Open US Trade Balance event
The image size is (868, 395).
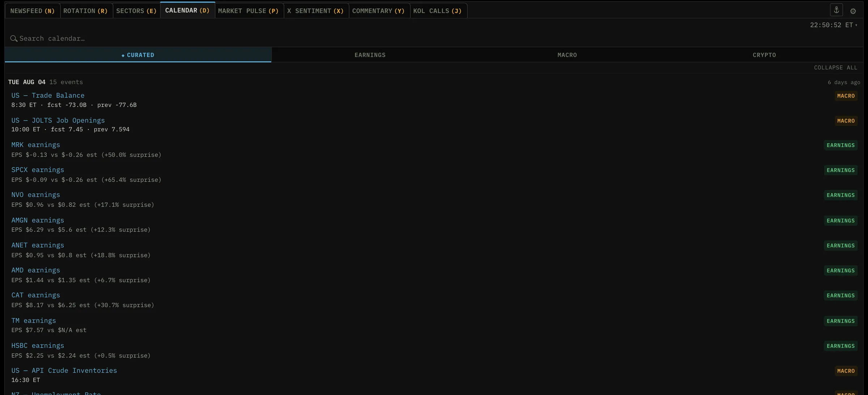pyautogui.click(x=48, y=95)
